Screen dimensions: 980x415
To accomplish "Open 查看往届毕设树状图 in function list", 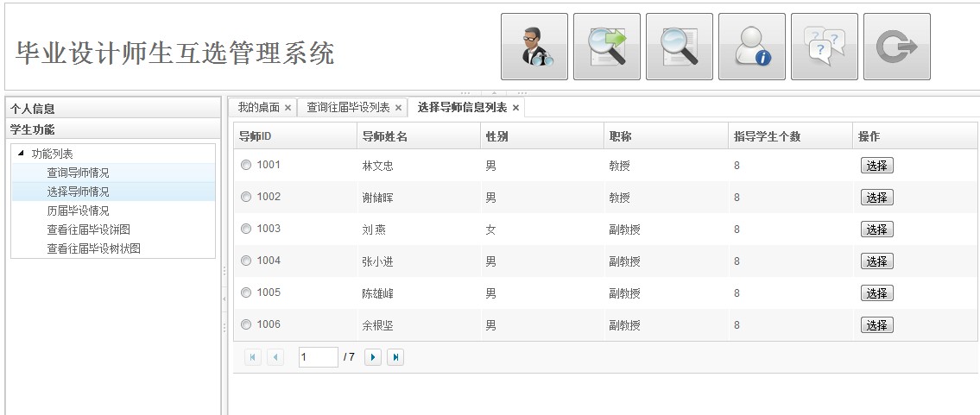I will (113, 248).
